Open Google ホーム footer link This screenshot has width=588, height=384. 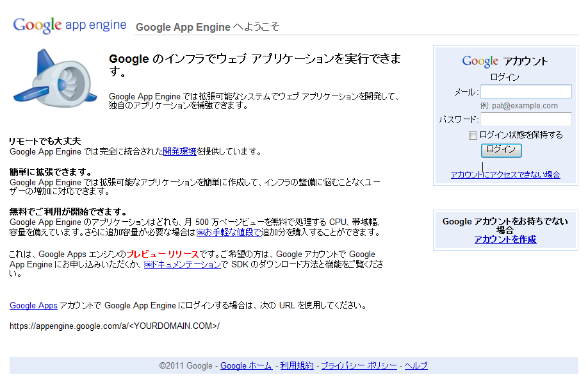[x=246, y=365]
